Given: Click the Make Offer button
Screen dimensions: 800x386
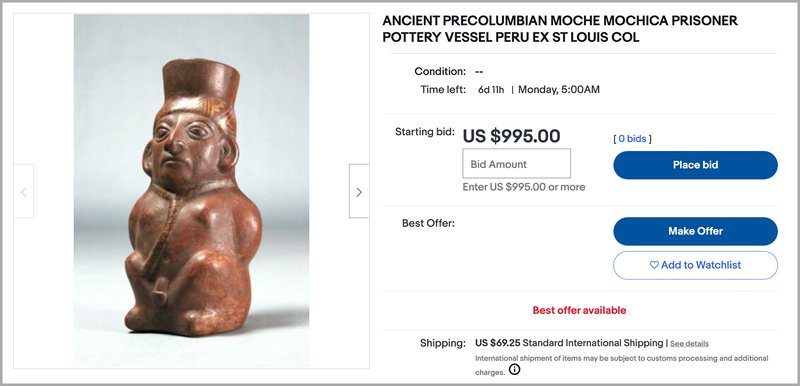Looking at the screenshot, I should pos(695,231).
